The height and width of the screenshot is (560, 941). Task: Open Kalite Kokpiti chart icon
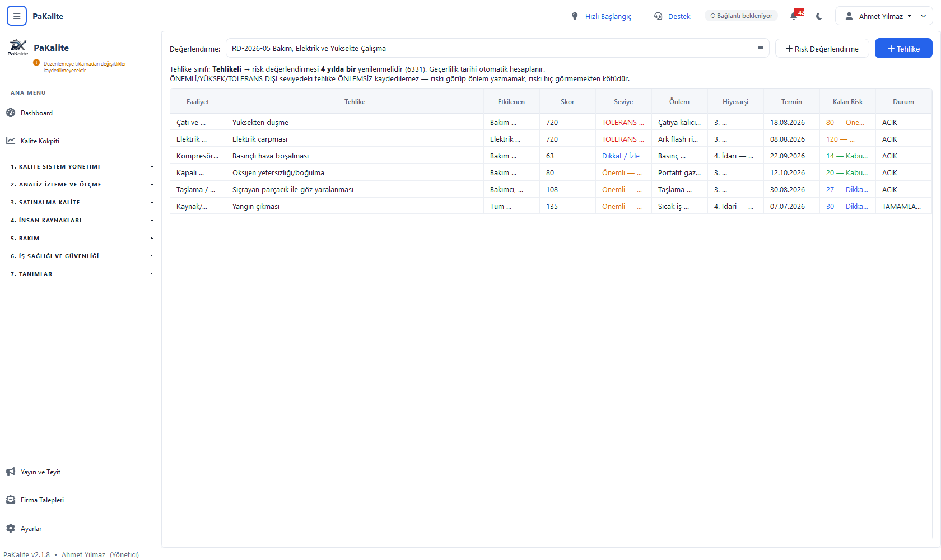point(11,141)
